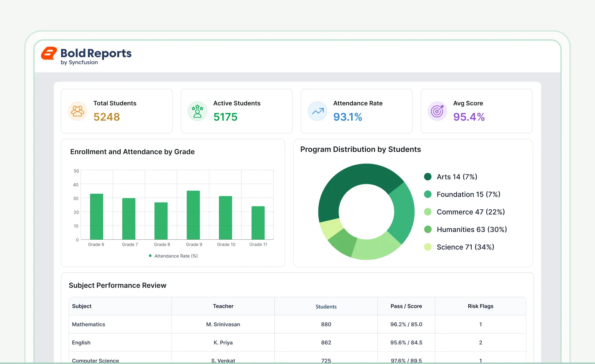Click the 'Grade 6' x-axis label
The width and height of the screenshot is (595, 364).
point(96,245)
